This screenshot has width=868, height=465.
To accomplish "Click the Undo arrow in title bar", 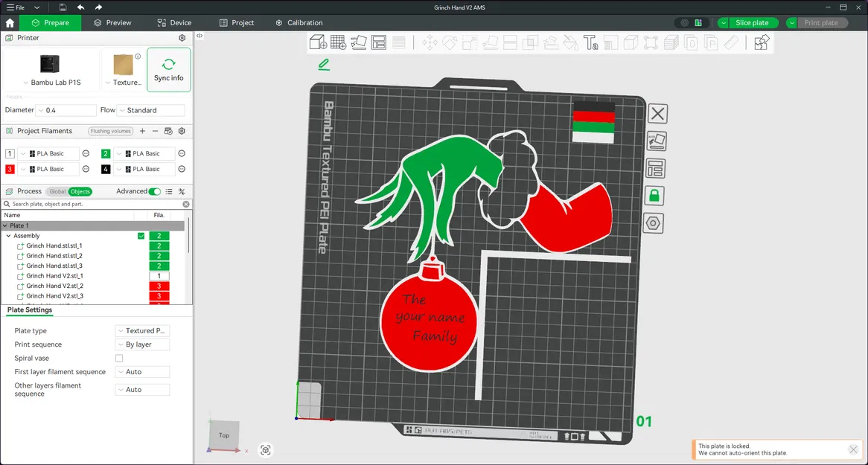I will pos(81,7).
